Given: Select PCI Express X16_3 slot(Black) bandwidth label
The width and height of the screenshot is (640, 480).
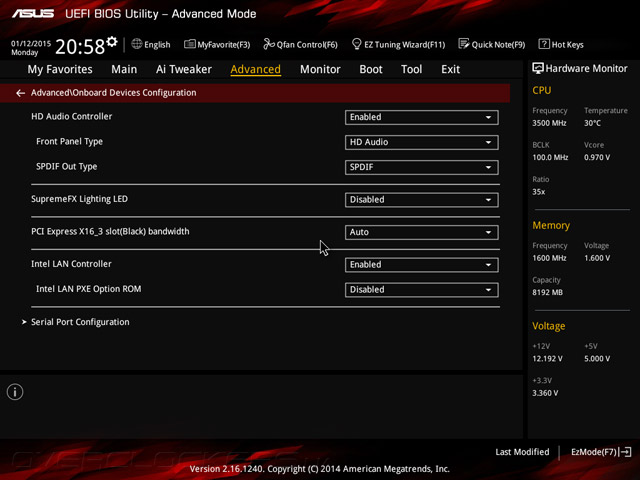Looking at the screenshot, I should 110,231.
